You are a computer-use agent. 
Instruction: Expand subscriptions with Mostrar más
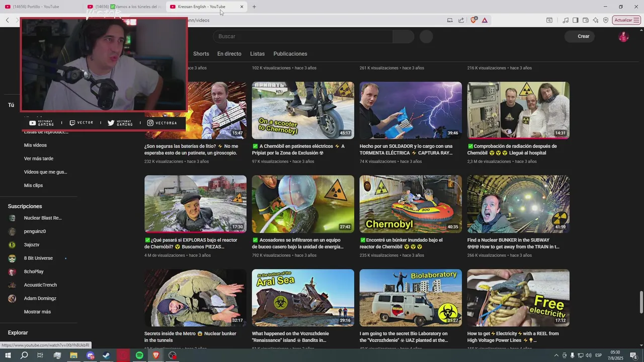pos(37,312)
